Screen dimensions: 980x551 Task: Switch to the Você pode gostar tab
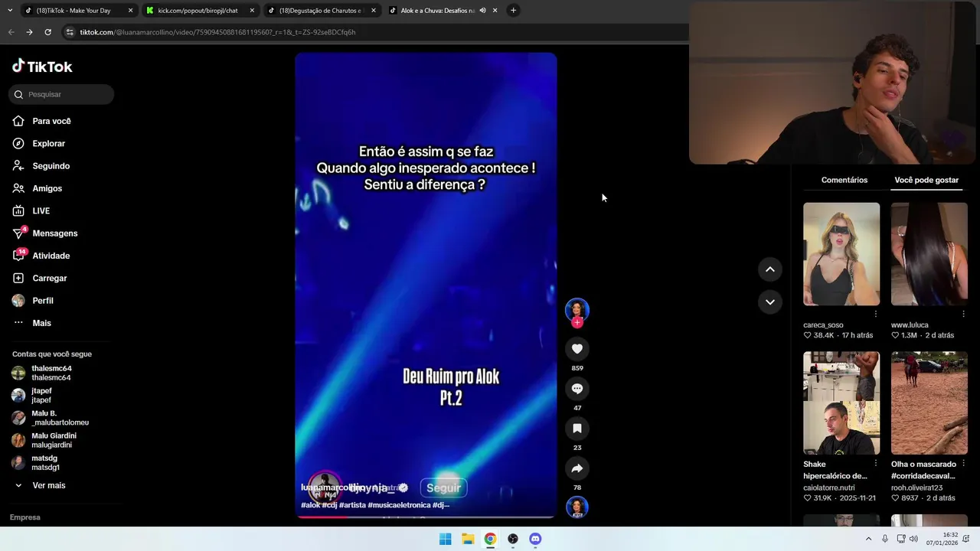click(x=926, y=180)
